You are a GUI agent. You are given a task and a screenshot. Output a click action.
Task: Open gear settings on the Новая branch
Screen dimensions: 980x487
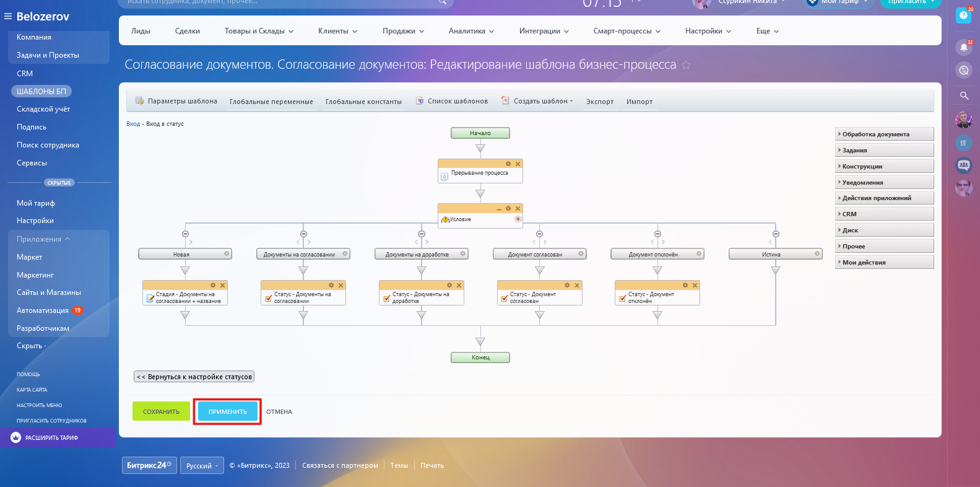tap(227, 253)
